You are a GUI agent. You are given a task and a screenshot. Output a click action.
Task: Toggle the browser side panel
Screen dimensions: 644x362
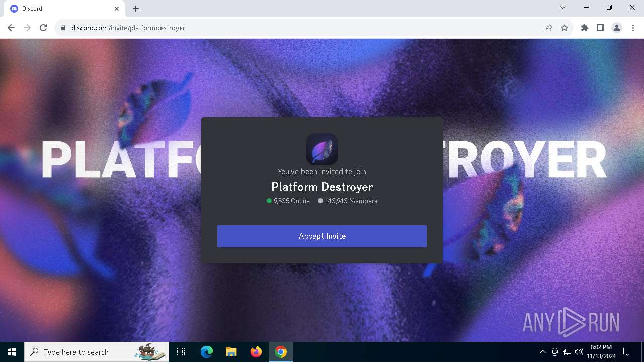tap(601, 28)
